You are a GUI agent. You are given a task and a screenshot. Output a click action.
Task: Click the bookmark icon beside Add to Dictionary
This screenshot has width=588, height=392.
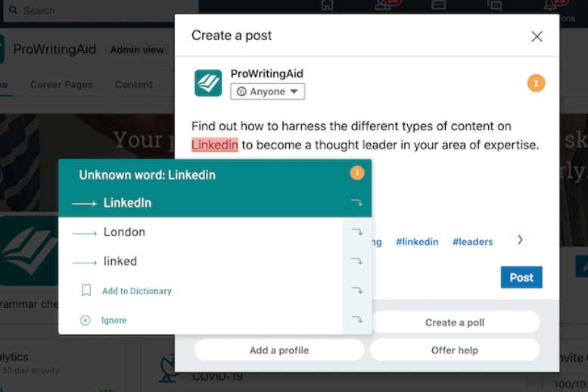86,291
